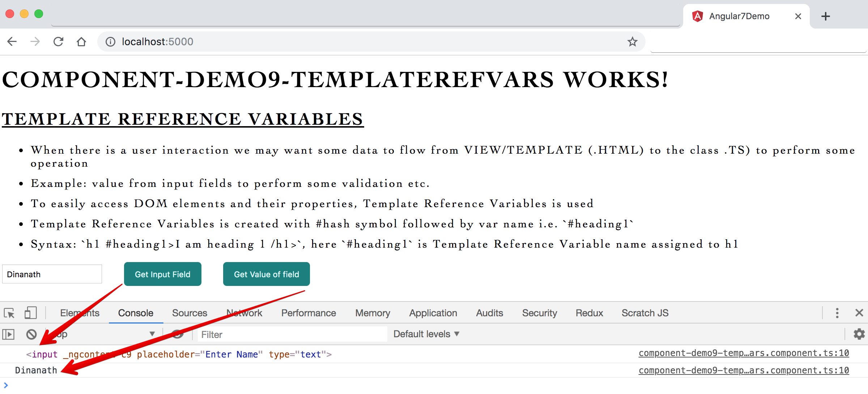Toggle the device toolbar icon
Image resolution: width=868 pixels, height=394 pixels.
tap(30, 313)
